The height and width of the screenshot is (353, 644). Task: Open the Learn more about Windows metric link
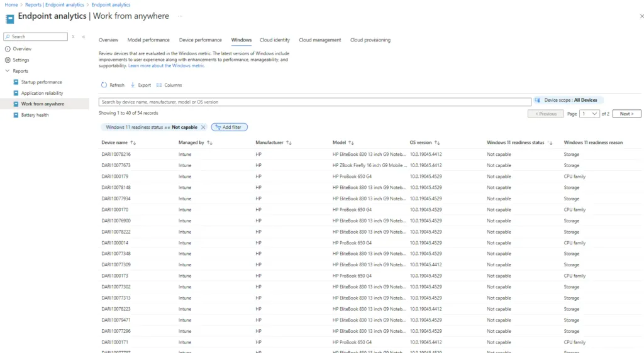point(167,66)
